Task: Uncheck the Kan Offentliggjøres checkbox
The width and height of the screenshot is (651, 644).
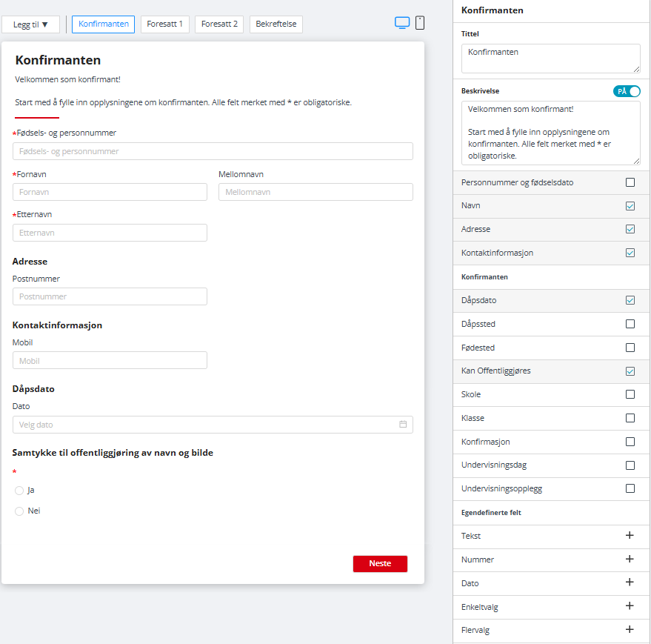Action: tap(630, 371)
